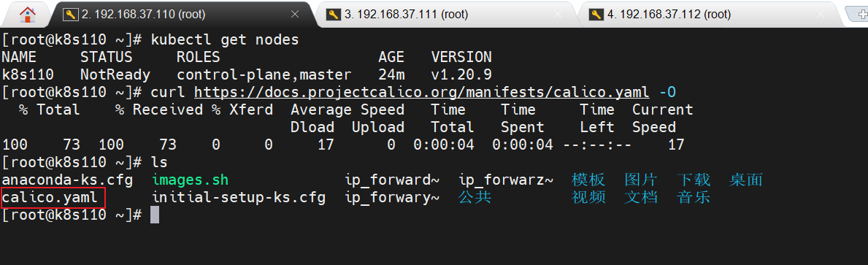The width and height of the screenshot is (868, 265).
Task: Click the 公共 directory name
Action: point(475,198)
